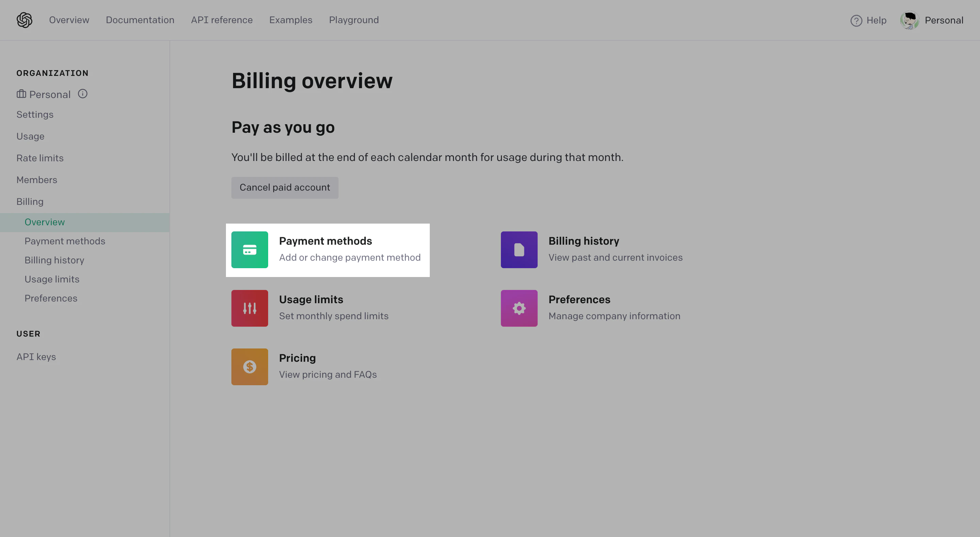The image size is (980, 537).
Task: Click 'View pricing and FAQs' text
Action: tap(328, 374)
